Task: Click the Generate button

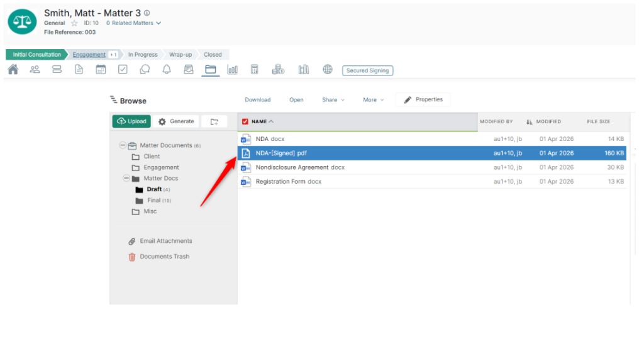Action: 177,121
